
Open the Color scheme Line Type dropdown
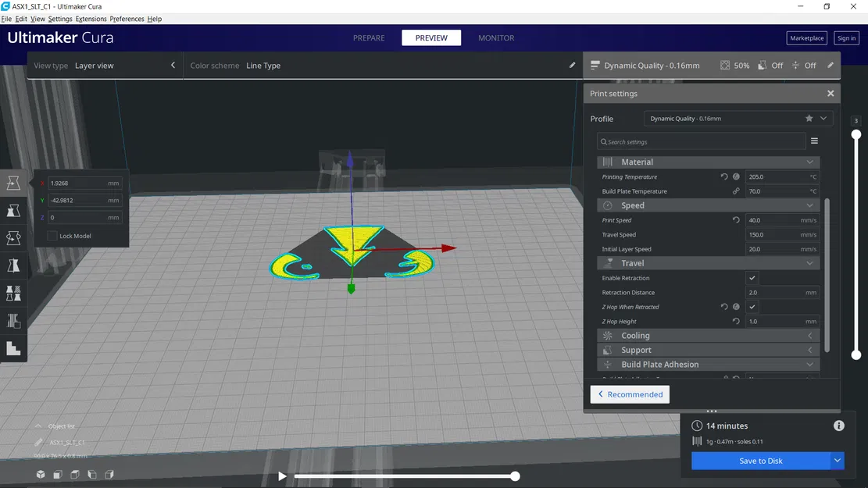point(383,66)
